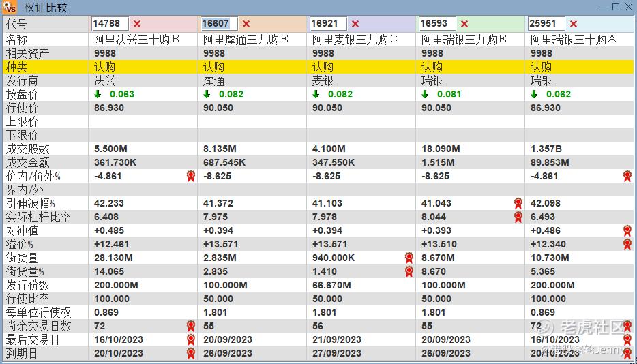This screenshot has width=637, height=364.
Task: Click the turnover value 89.853M
Action: pyautogui.click(x=550, y=162)
